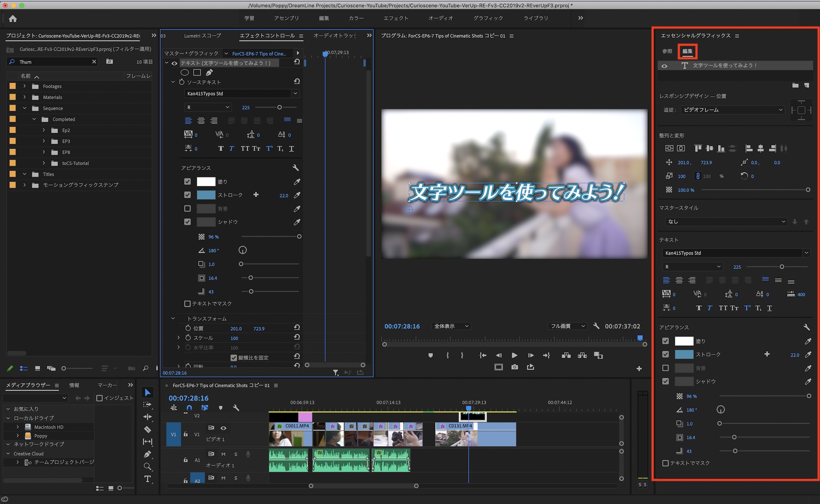820x504 pixels.
Task: Click the program monitor timecode 00:07:28:16
Action: 402,326
